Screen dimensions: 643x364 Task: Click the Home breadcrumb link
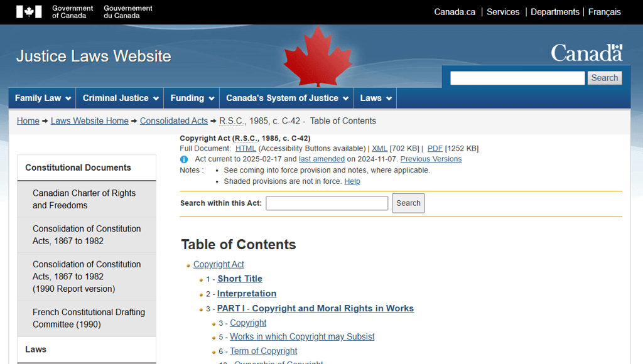[x=28, y=121]
